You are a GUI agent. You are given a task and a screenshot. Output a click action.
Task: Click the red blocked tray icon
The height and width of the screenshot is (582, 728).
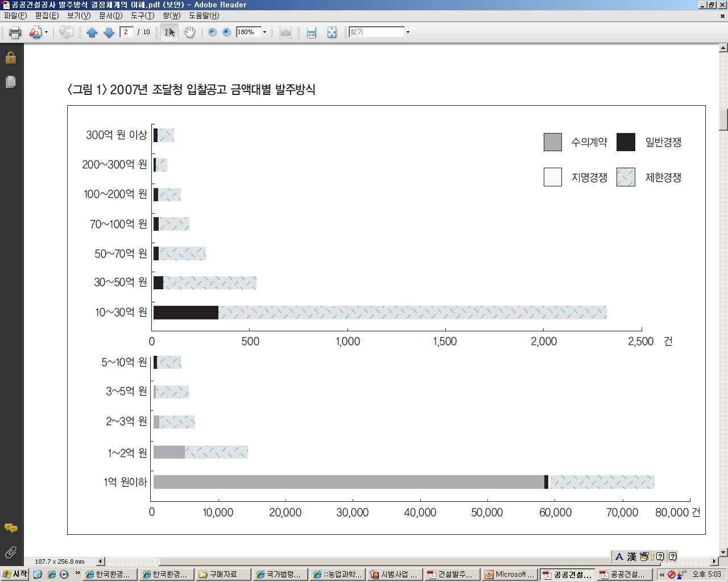point(672,575)
